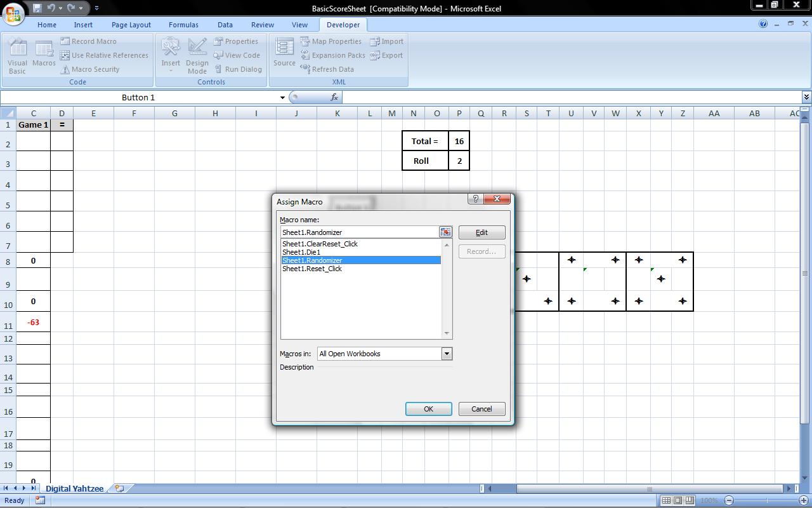Image resolution: width=812 pixels, height=508 pixels.
Task: Click the macro recording status bar icon
Action: pos(40,500)
